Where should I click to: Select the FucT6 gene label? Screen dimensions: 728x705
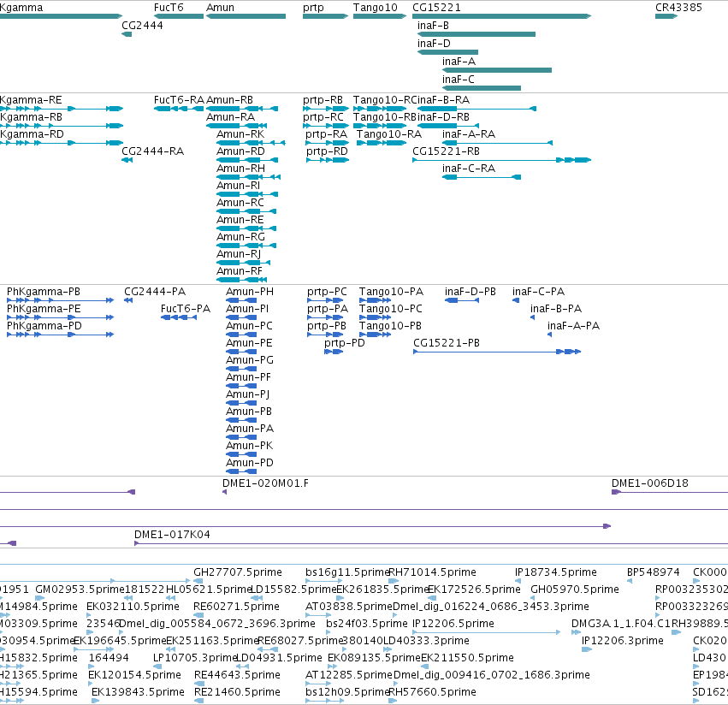click(169, 8)
